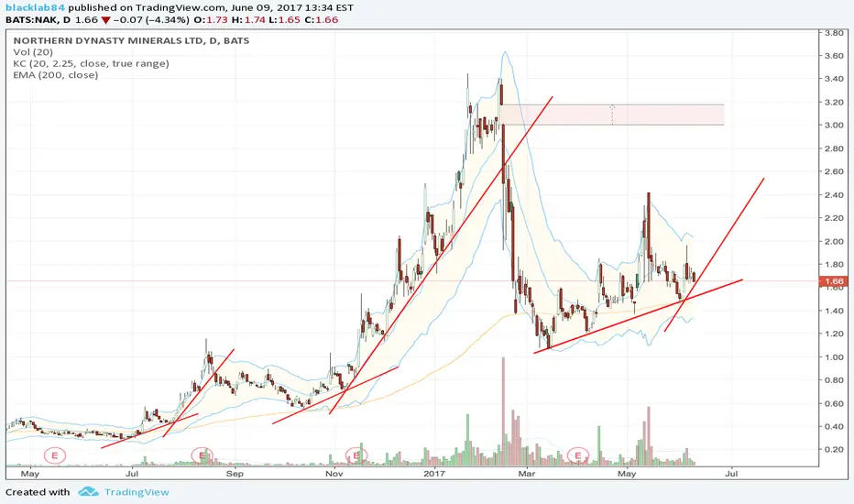
Task: Click the BATS:NAK, D symbol text
Action: click(x=38, y=20)
